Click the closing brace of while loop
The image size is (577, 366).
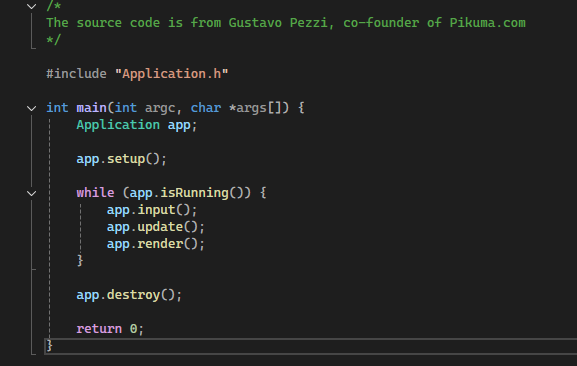pyautogui.click(x=80, y=261)
